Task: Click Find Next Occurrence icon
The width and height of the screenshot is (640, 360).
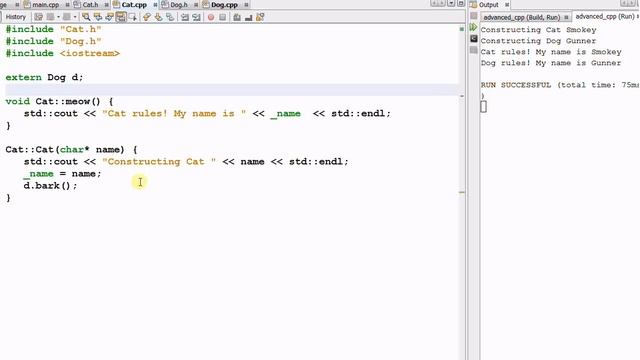Action: (109, 17)
